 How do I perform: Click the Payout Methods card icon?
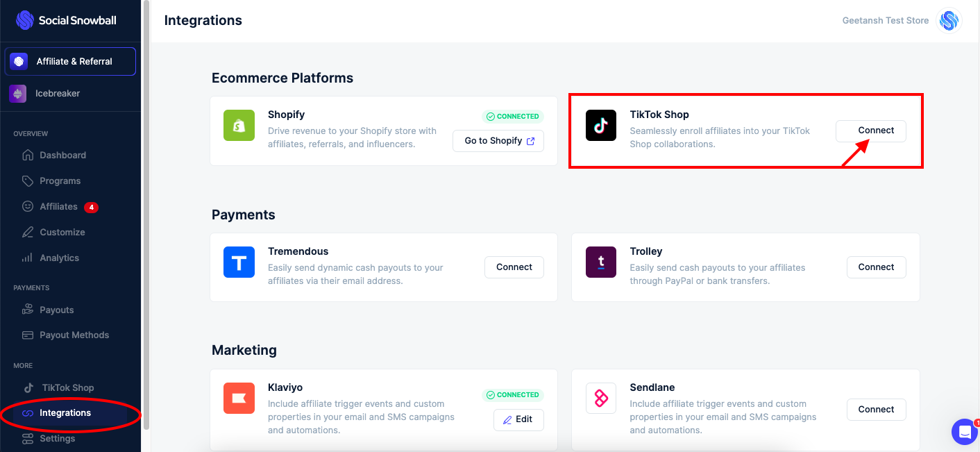click(28, 335)
